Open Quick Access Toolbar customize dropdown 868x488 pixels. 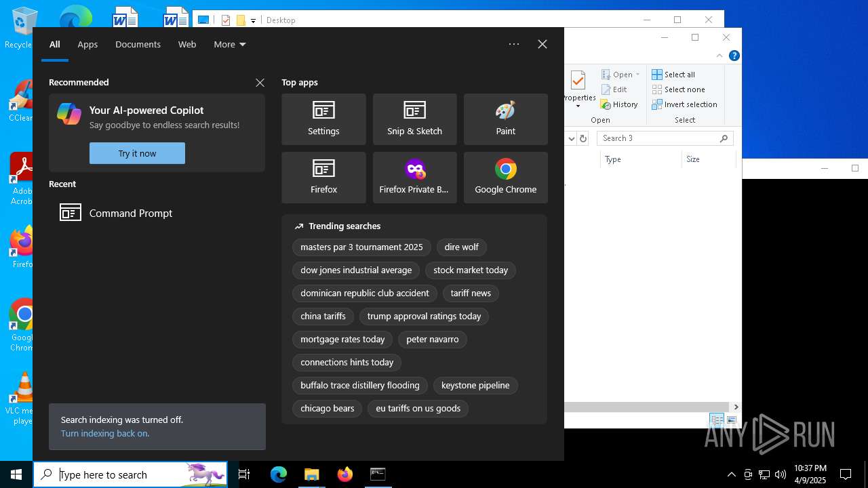pyautogui.click(x=253, y=20)
